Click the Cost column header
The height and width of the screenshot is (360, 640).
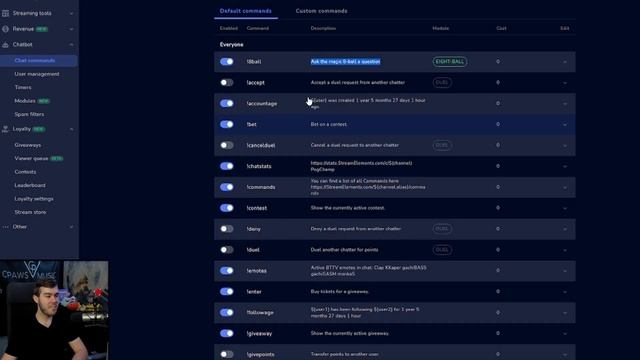coord(501,28)
